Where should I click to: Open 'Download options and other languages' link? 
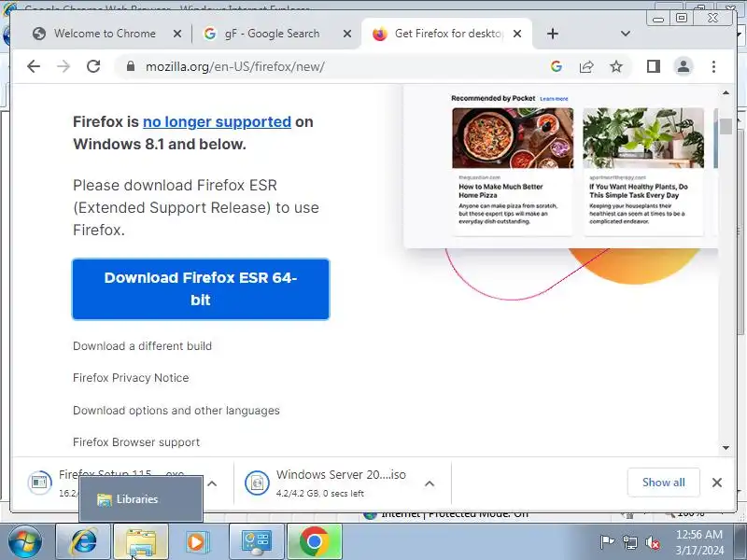[176, 411]
